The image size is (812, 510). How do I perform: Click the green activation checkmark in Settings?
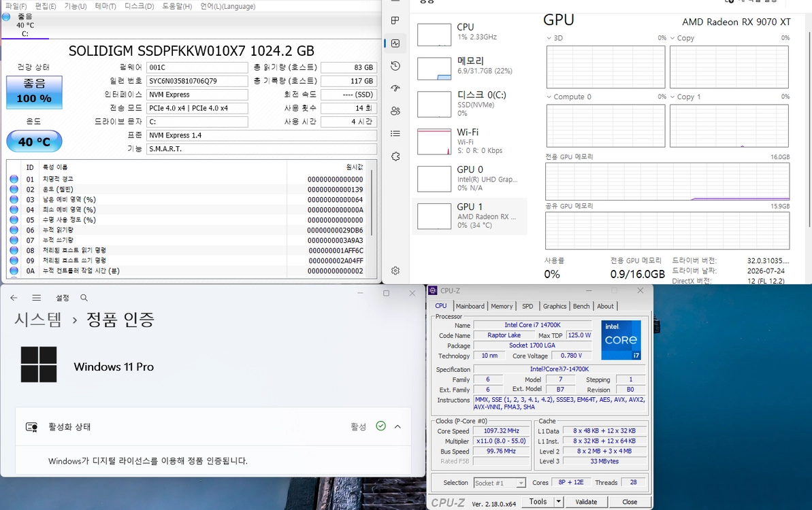point(380,426)
